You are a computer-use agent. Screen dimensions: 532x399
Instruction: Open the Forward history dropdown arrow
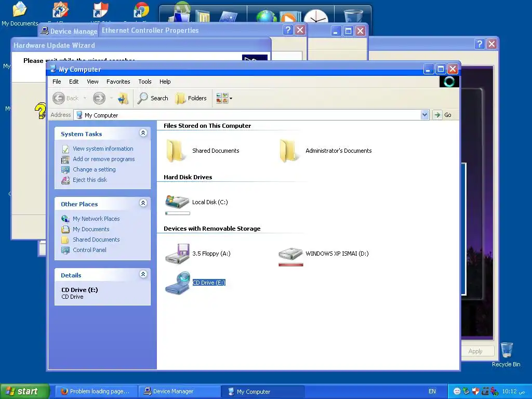pos(111,98)
